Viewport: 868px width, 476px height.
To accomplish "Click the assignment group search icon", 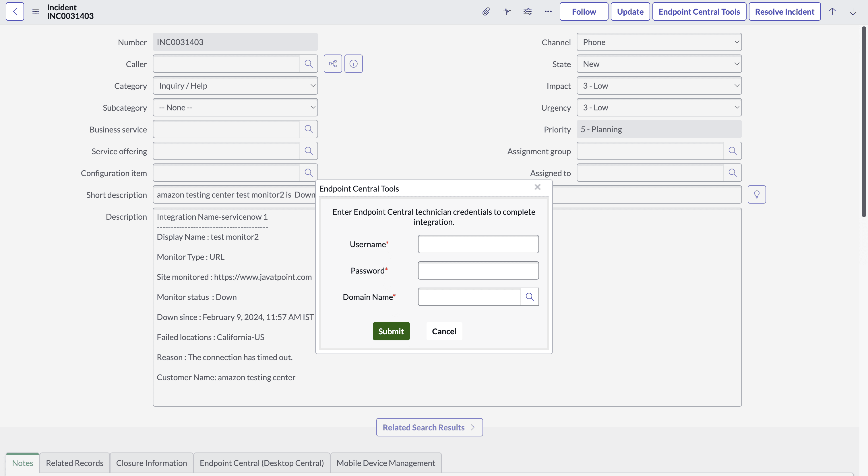I will pyautogui.click(x=733, y=151).
